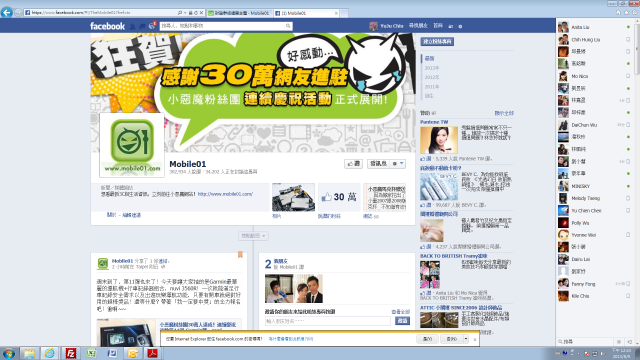Open Facebook settings gear in blue bar
640x360 pixels.
[460, 26]
